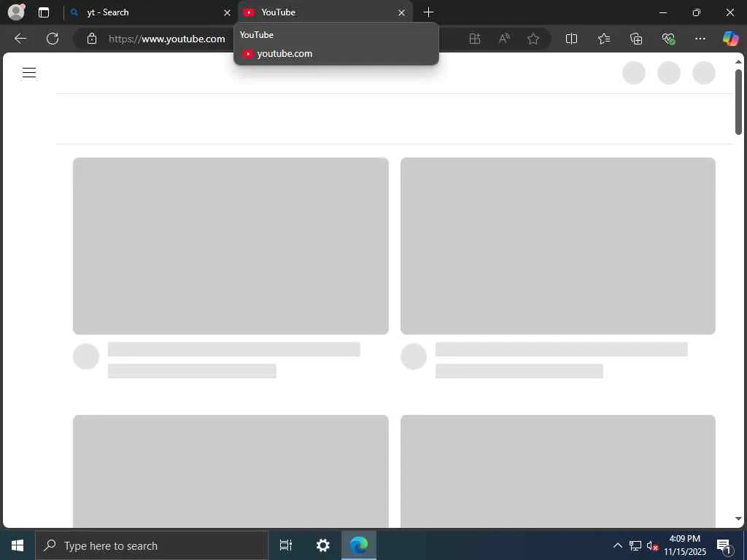Click first video thumbnail placeholder
Image resolution: width=747 pixels, height=560 pixels.
pyautogui.click(x=231, y=246)
